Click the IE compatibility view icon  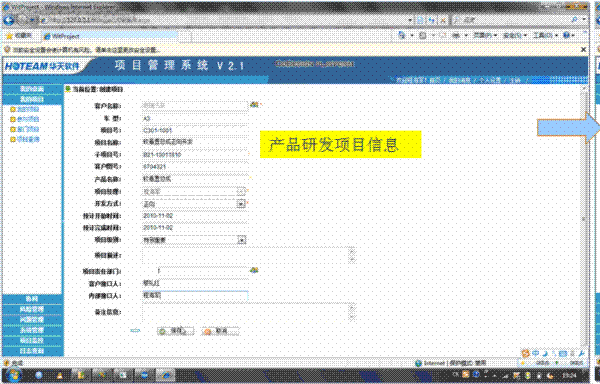(x=421, y=20)
